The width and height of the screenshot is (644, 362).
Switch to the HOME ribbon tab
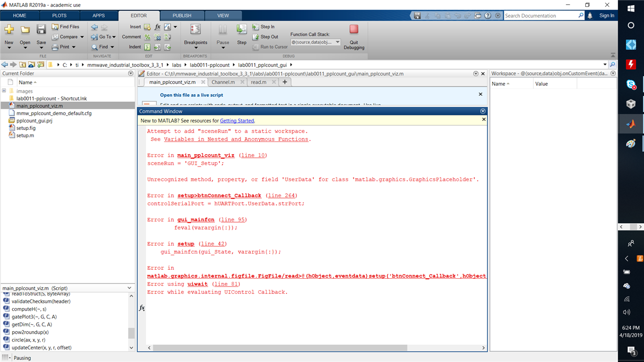point(19,16)
